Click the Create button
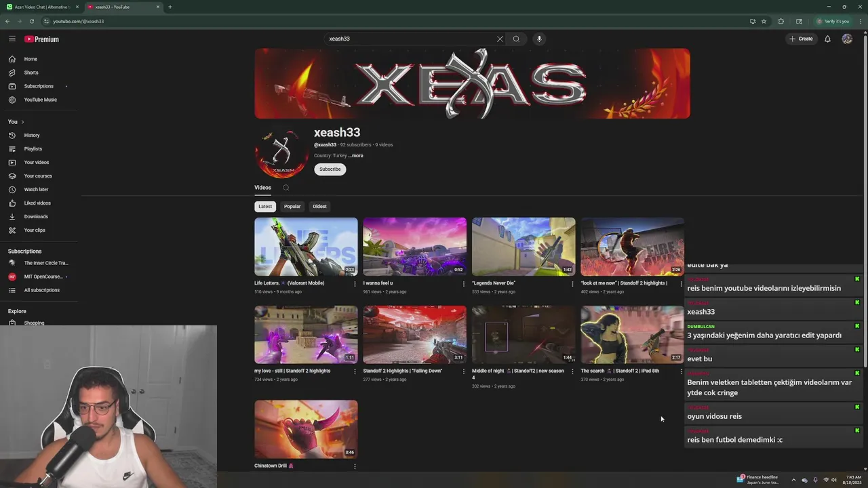Viewport: 868px width, 488px height. (x=801, y=39)
